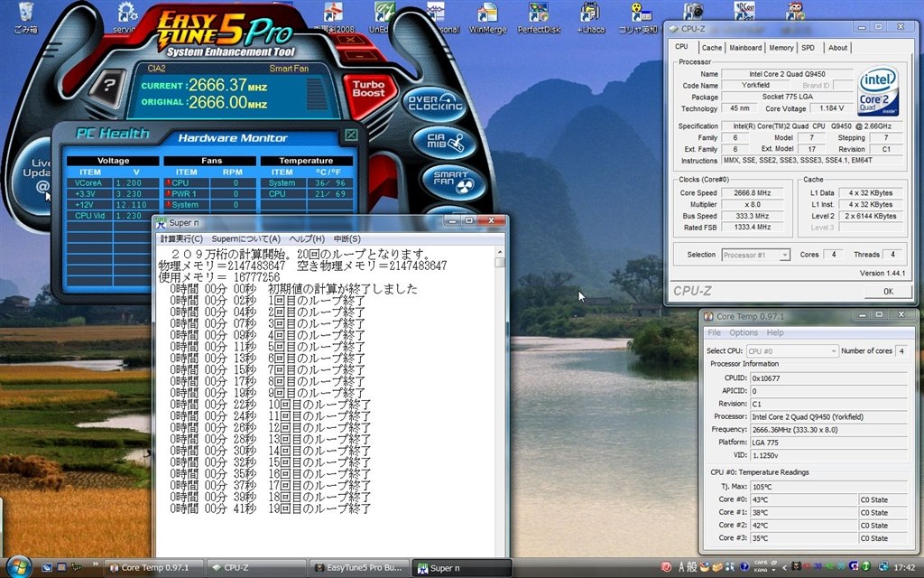Click the 中断(S) menu in Super π

347,238
